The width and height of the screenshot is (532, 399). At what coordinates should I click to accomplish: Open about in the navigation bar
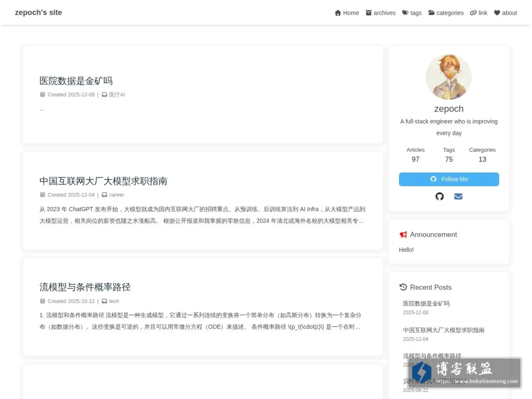point(505,13)
